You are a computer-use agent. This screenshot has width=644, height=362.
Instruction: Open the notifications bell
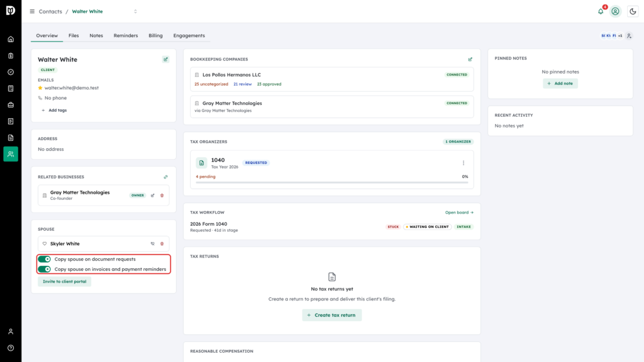(x=601, y=11)
